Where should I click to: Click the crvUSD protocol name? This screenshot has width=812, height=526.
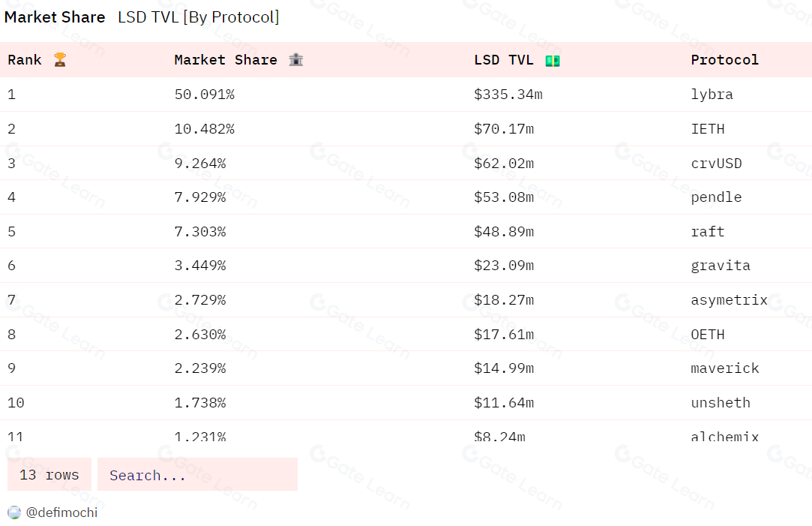pyautogui.click(x=716, y=163)
